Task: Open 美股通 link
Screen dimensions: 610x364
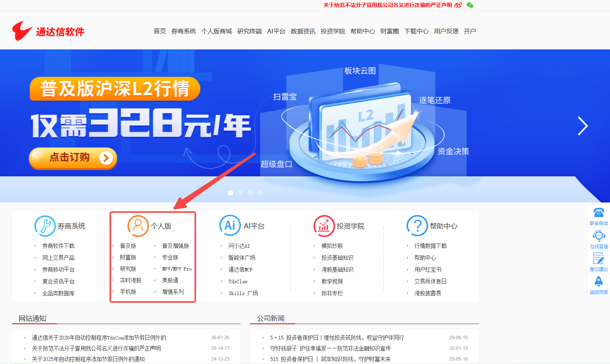Action: click(x=170, y=280)
